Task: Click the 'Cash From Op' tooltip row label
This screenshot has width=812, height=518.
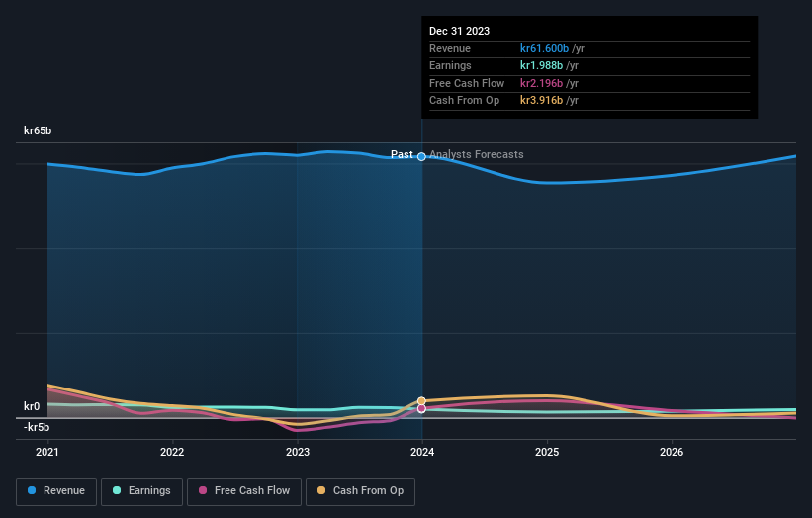Action: click(x=465, y=101)
